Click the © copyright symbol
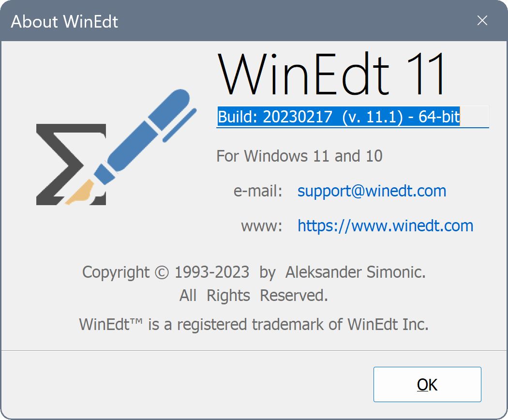This screenshot has height=420, width=508. pos(162,273)
